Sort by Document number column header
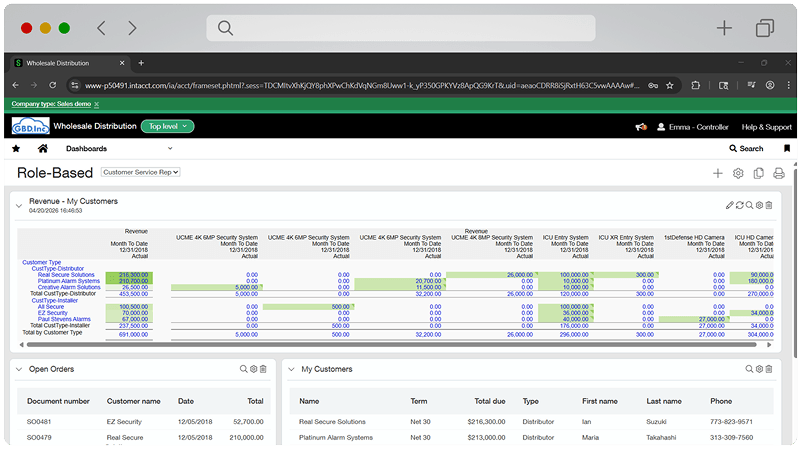Viewport: 800px width, 450px height. [x=58, y=401]
